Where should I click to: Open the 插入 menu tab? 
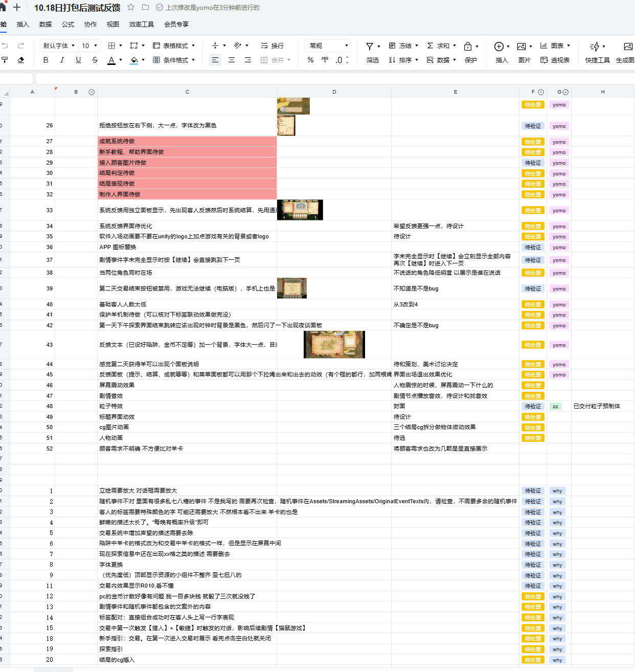tap(23, 24)
